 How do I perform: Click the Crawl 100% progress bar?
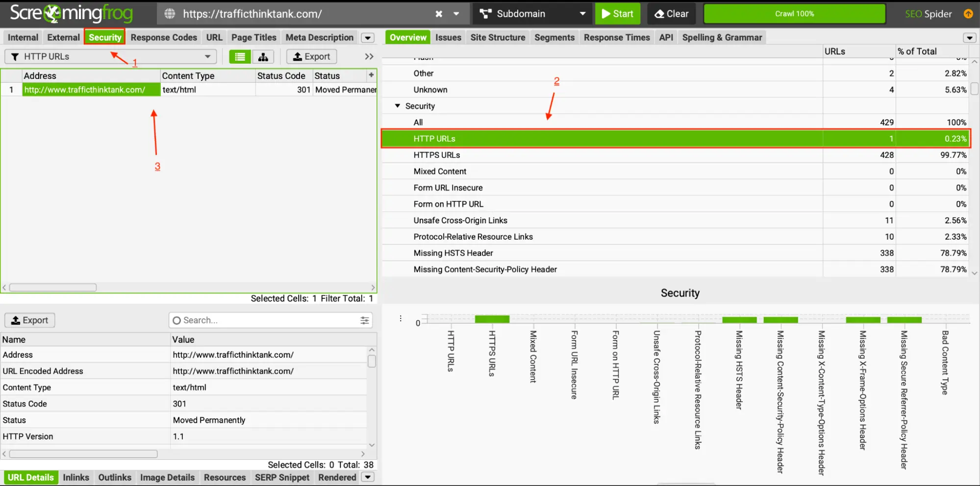click(794, 14)
